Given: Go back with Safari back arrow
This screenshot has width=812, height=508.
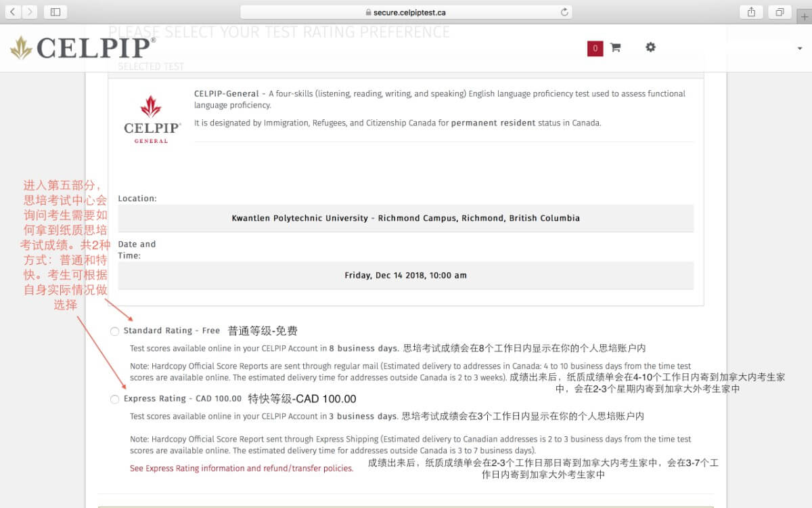Looking at the screenshot, I should coord(13,12).
